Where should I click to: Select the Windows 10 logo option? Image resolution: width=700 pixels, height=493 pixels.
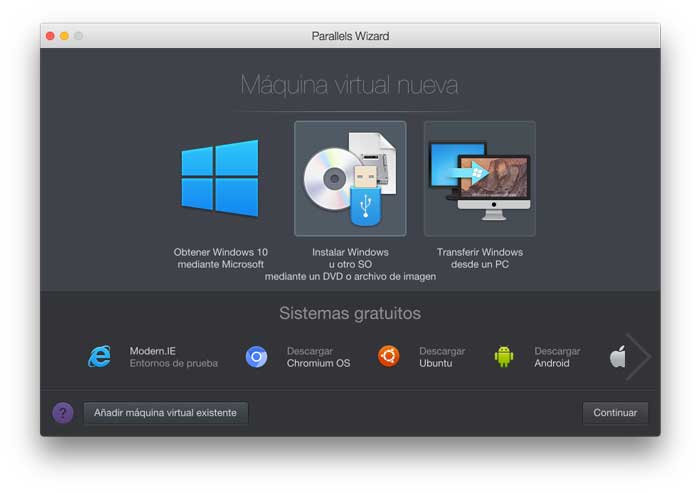(220, 178)
